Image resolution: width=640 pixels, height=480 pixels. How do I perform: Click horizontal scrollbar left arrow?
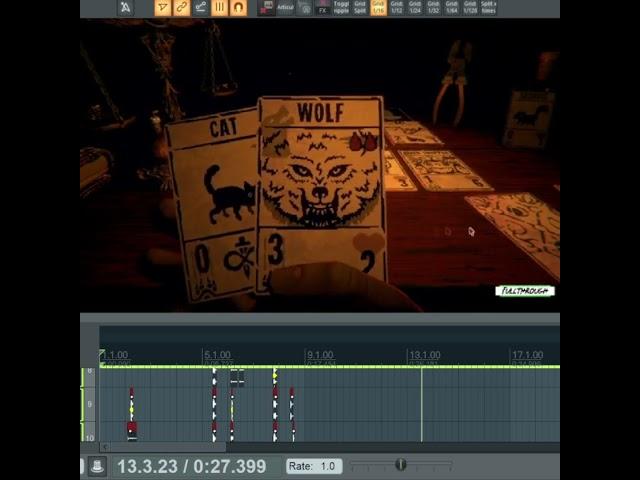click(x=105, y=447)
